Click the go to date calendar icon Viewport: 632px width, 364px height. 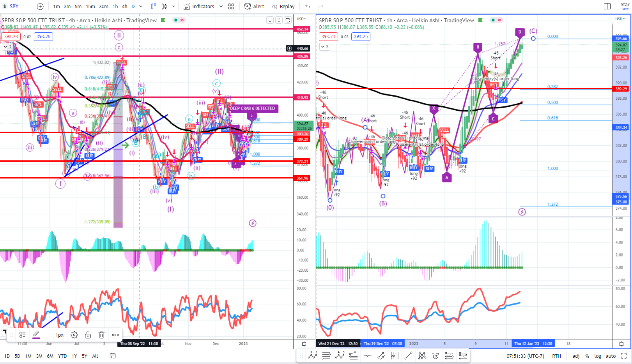click(112, 356)
